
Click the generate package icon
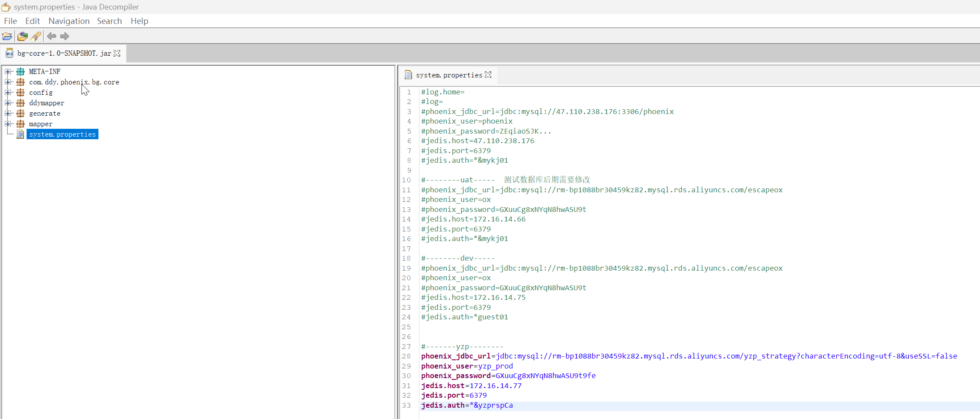[x=20, y=113]
